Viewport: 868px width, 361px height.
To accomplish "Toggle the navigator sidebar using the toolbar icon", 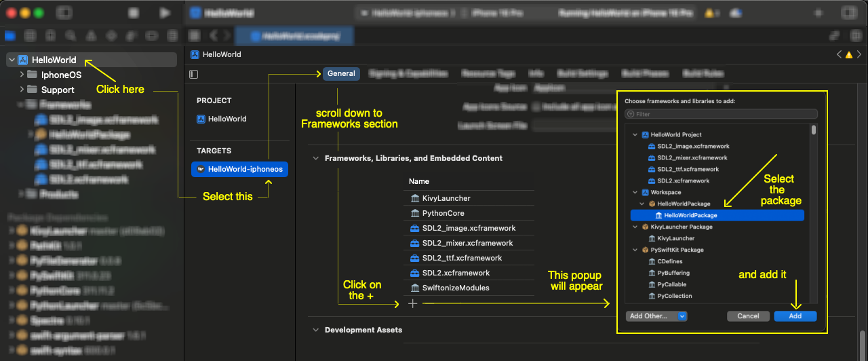I will pyautogui.click(x=64, y=13).
